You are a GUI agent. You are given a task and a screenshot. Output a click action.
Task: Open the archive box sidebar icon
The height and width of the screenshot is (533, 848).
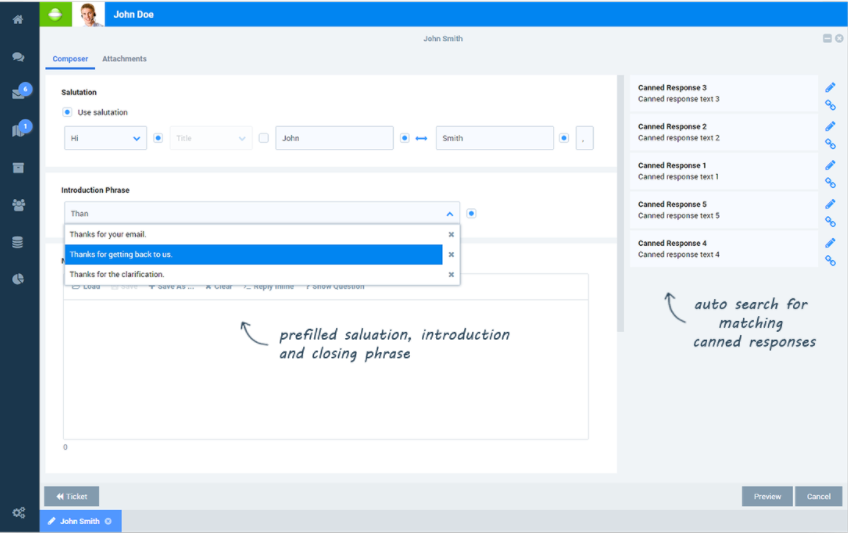coord(18,168)
